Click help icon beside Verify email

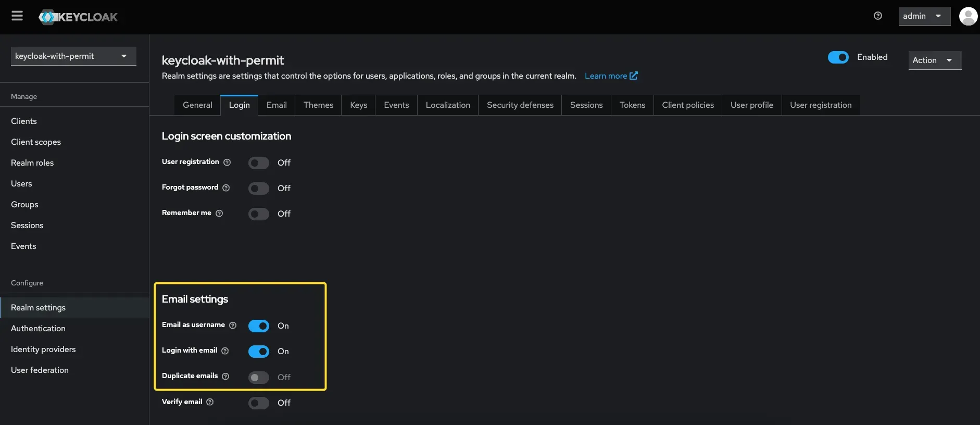click(210, 402)
